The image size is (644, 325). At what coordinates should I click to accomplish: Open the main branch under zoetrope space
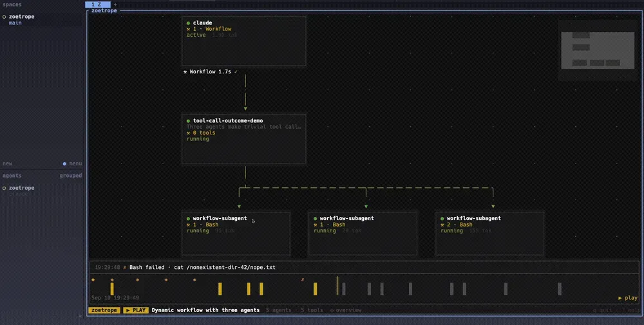point(15,23)
